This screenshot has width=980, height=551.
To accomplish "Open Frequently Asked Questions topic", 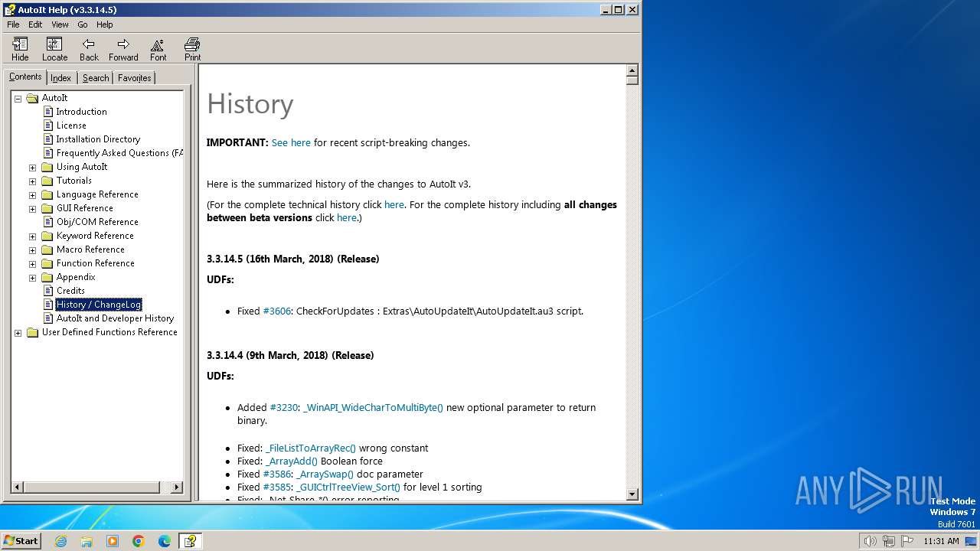I will point(119,153).
